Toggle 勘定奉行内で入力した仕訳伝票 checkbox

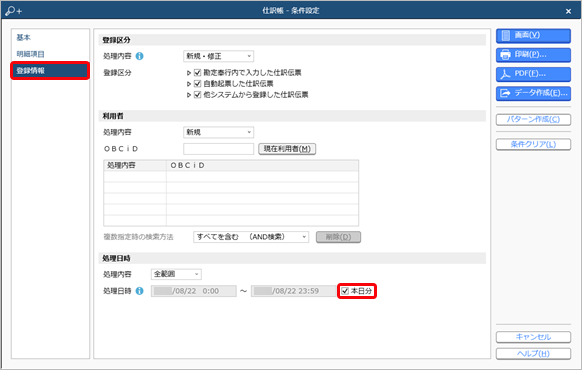click(x=197, y=73)
